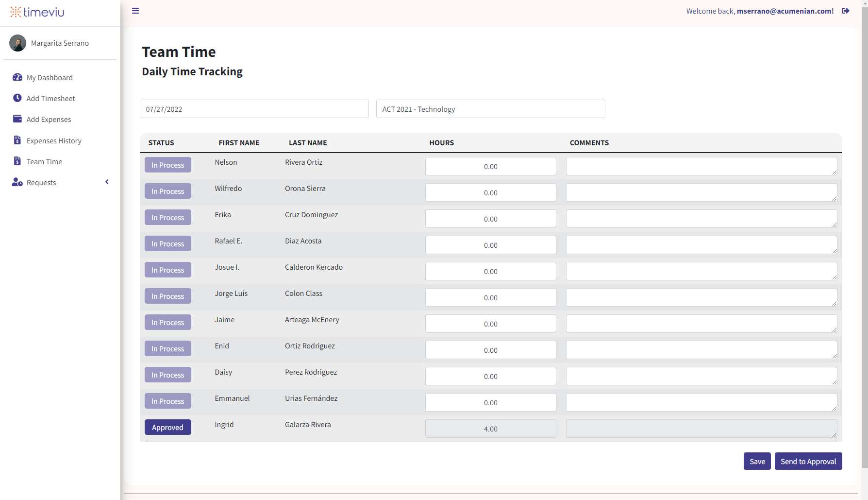Image resolution: width=868 pixels, height=500 pixels.
Task: Click the logout icon in header
Action: point(845,11)
